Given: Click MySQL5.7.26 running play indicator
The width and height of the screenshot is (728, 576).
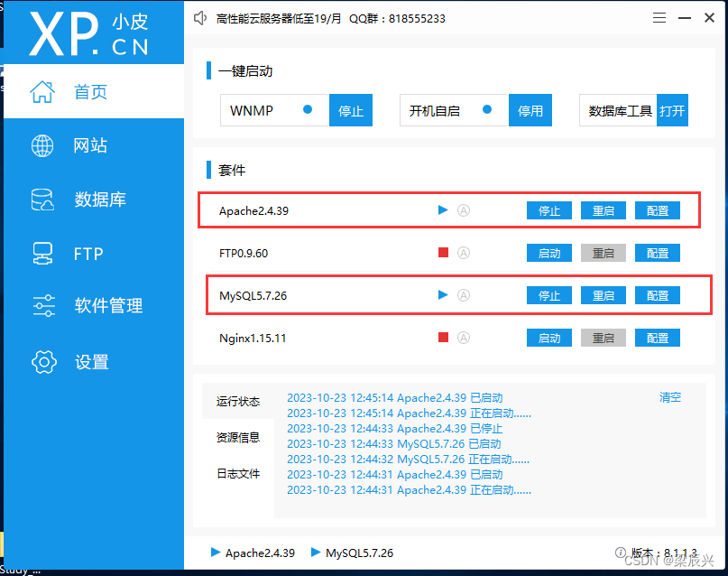Looking at the screenshot, I should pyautogui.click(x=443, y=294).
